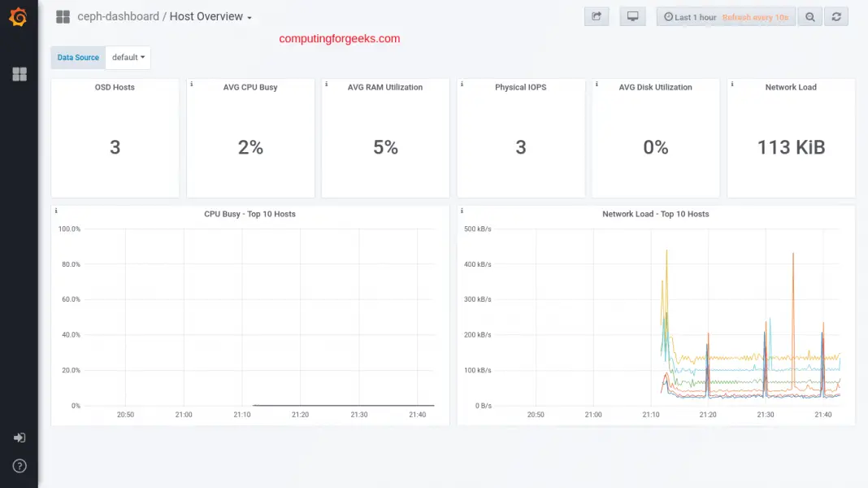Open CPU Busy - Top 10 Hosts title menu
This screenshot has width=868, height=488.
point(250,214)
